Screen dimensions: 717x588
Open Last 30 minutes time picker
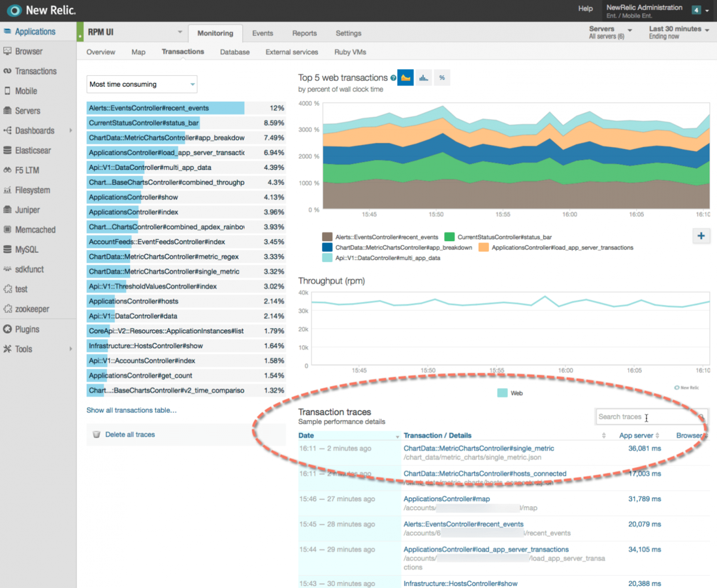(x=678, y=32)
